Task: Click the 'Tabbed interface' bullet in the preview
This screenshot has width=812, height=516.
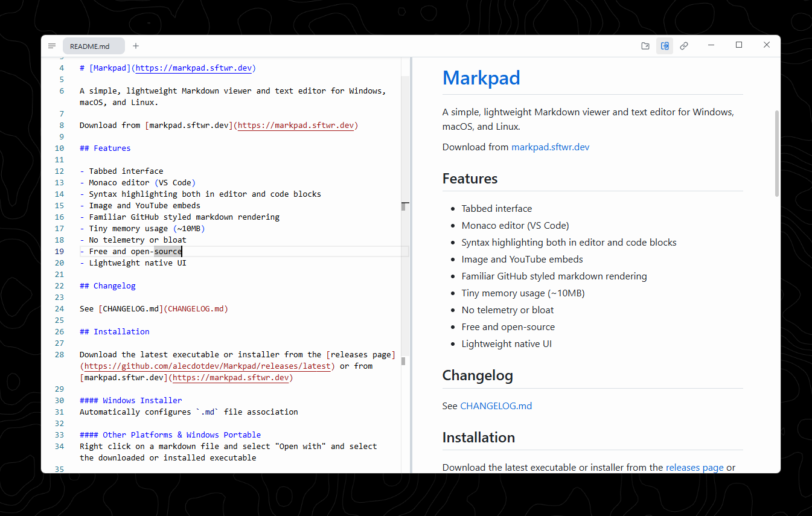Action: tap(496, 208)
